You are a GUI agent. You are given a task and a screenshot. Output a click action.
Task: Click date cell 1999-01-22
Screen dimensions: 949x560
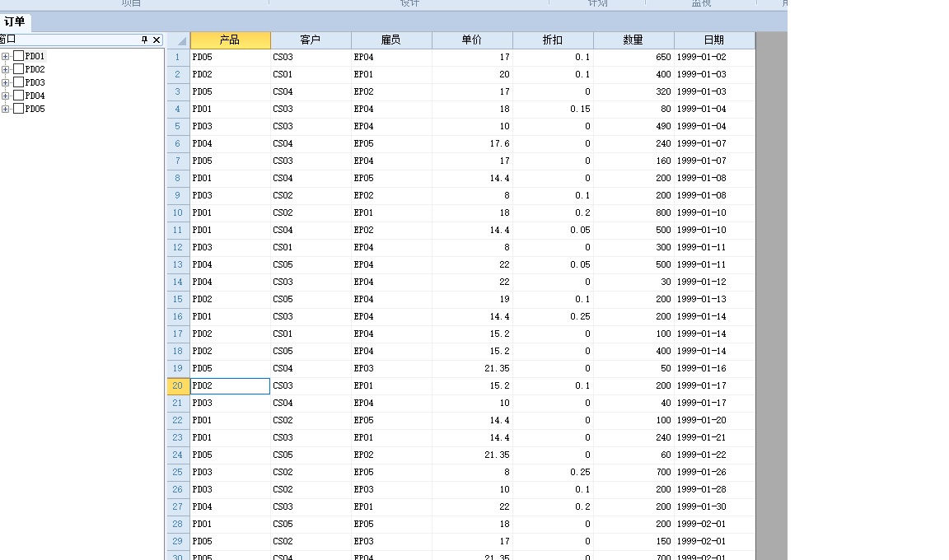715,455
